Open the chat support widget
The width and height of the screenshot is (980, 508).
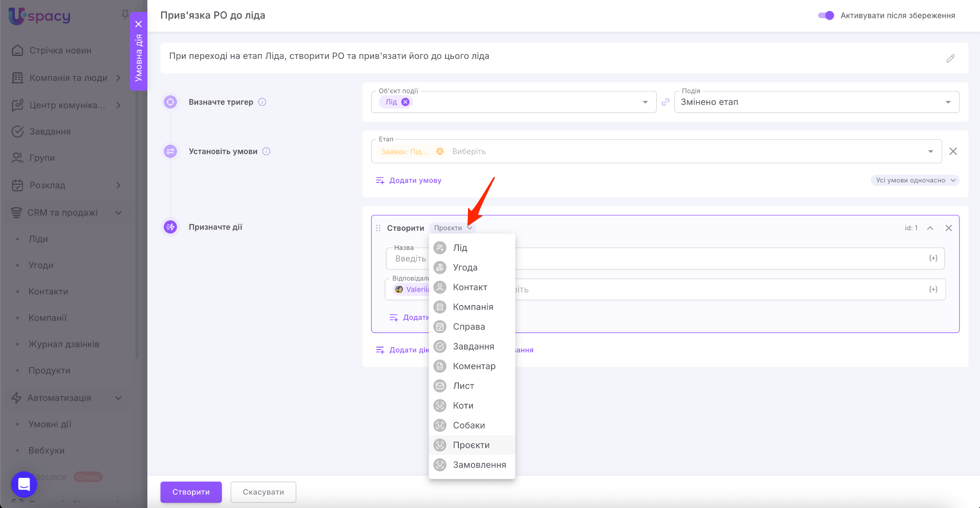pyautogui.click(x=24, y=484)
